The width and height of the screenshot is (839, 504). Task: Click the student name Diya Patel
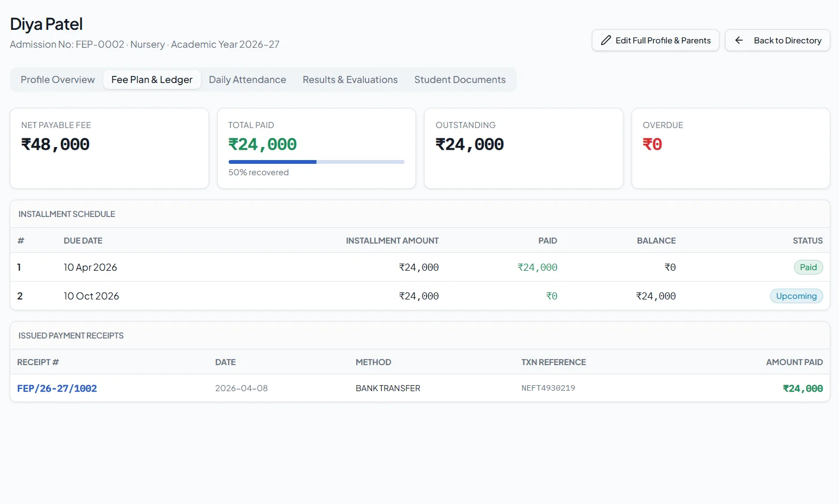[x=46, y=24]
